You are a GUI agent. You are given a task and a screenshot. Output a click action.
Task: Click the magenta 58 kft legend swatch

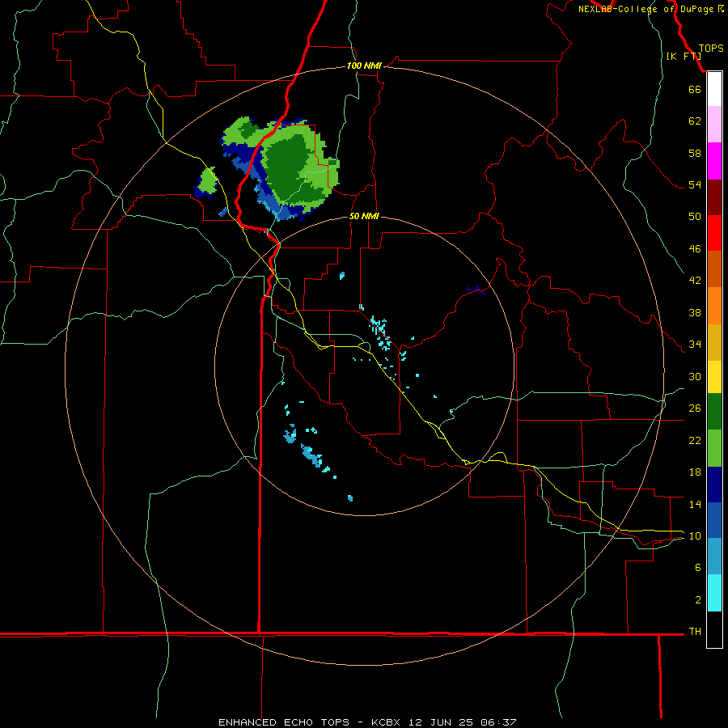tap(714, 161)
